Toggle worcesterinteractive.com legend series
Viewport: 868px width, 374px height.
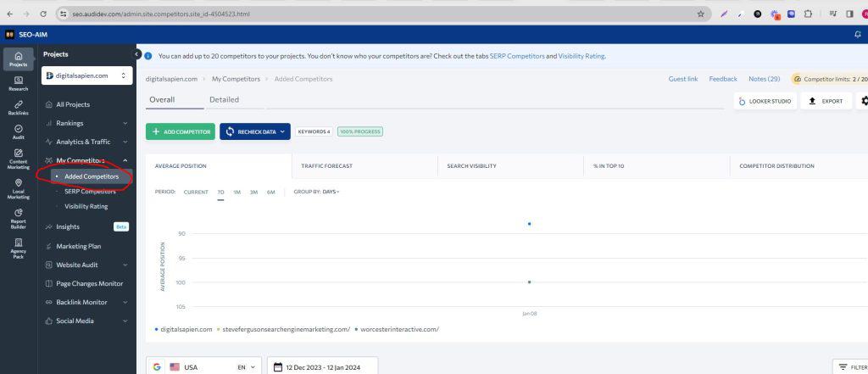(x=398, y=329)
